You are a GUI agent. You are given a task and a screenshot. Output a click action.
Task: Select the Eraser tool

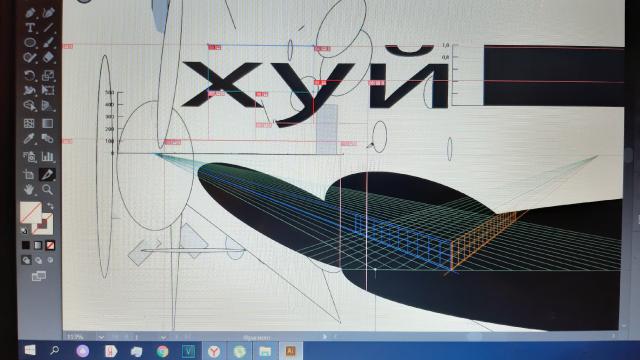tap(48, 57)
